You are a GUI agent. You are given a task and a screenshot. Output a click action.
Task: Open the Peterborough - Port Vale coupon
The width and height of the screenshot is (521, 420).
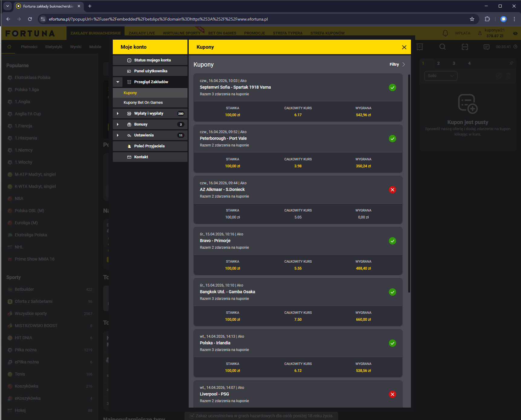pos(298,149)
